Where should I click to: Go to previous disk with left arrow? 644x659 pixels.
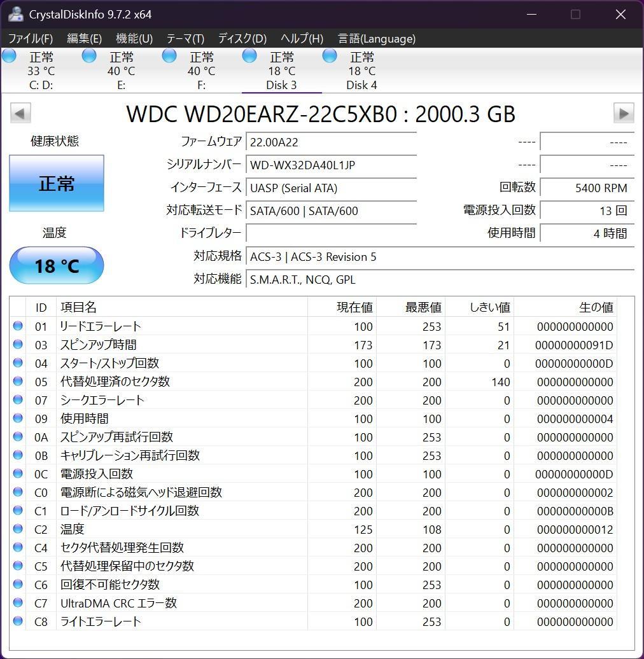pos(20,113)
